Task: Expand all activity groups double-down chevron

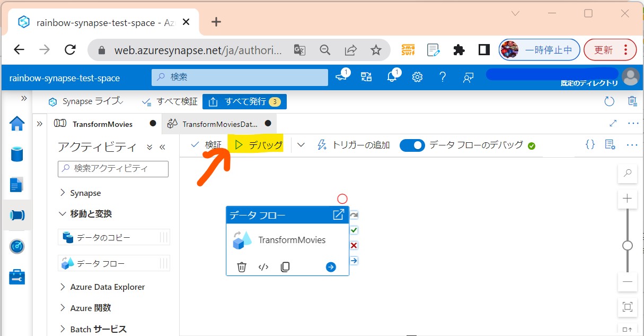Action: point(149,147)
